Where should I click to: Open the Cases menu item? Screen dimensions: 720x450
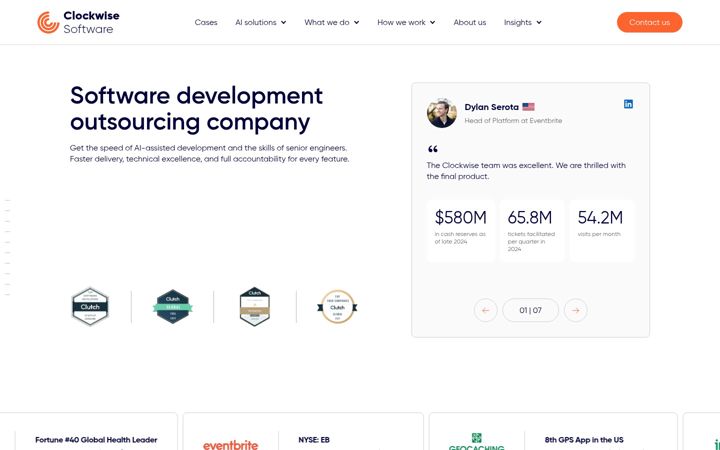point(206,22)
